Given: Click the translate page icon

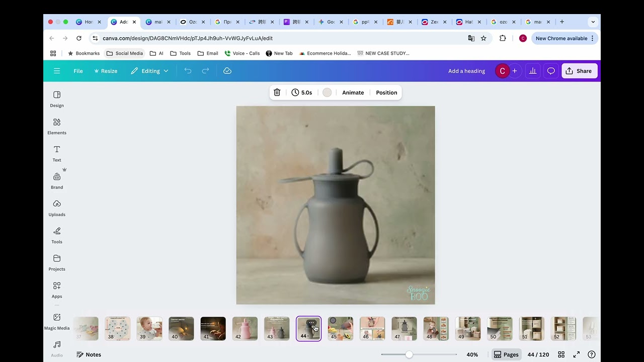Looking at the screenshot, I should [x=471, y=38].
